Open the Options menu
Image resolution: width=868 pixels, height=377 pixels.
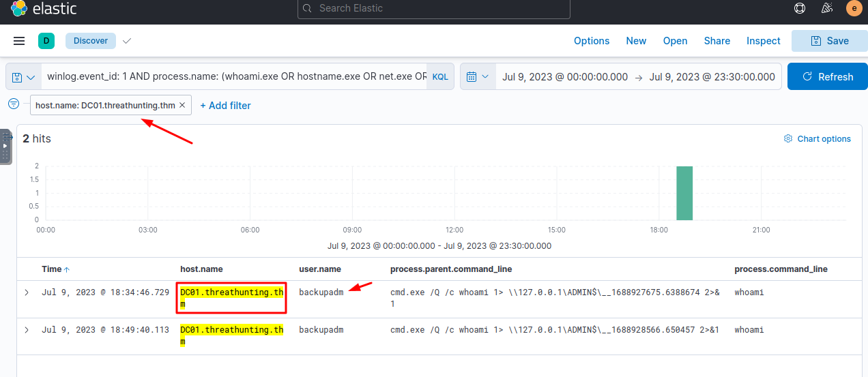(x=591, y=41)
